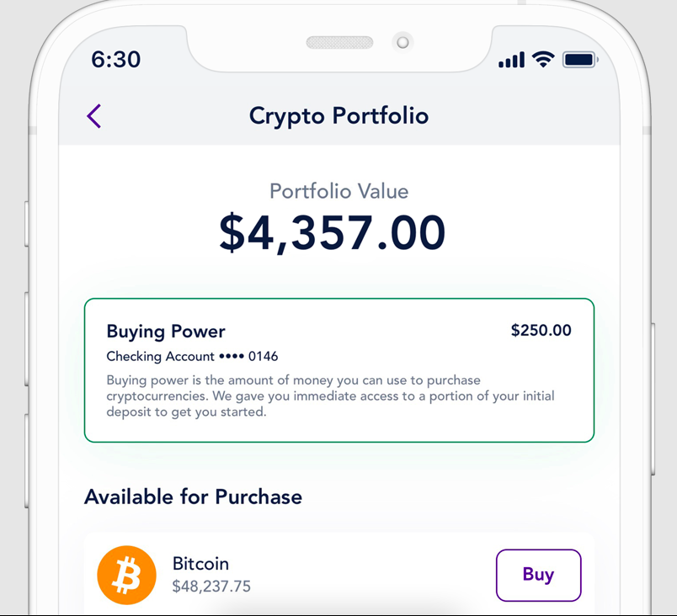Tap the back chevron arrow
677x616 pixels.
pos(94,115)
